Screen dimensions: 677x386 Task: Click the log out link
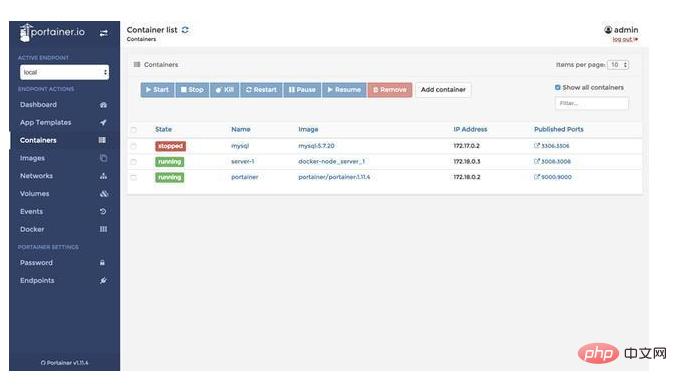pyautogui.click(x=625, y=39)
